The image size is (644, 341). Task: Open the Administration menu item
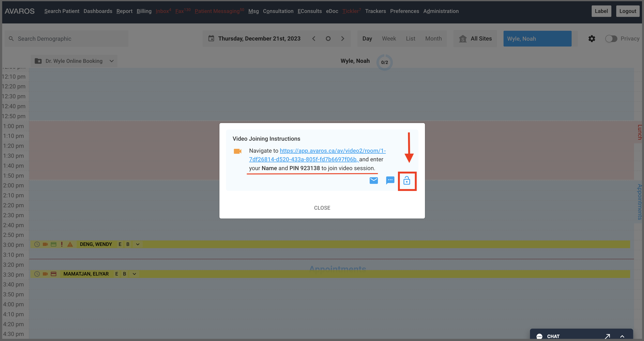(x=441, y=11)
